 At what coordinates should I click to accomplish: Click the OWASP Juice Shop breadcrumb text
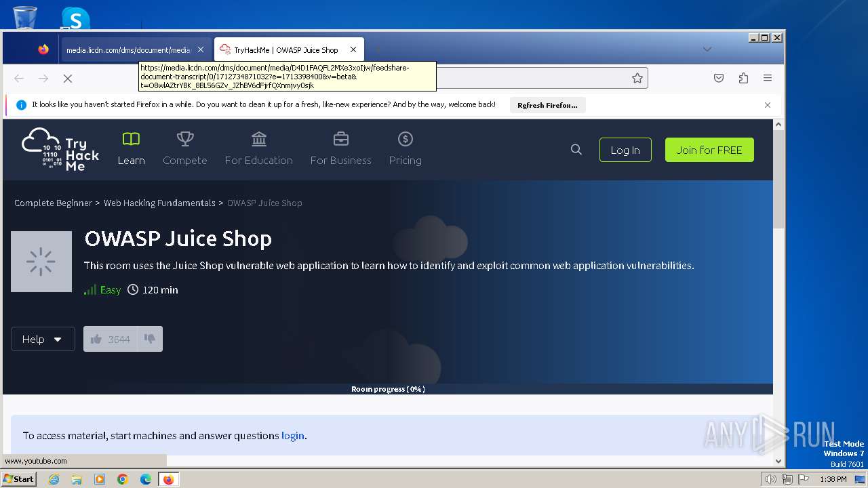coord(264,203)
